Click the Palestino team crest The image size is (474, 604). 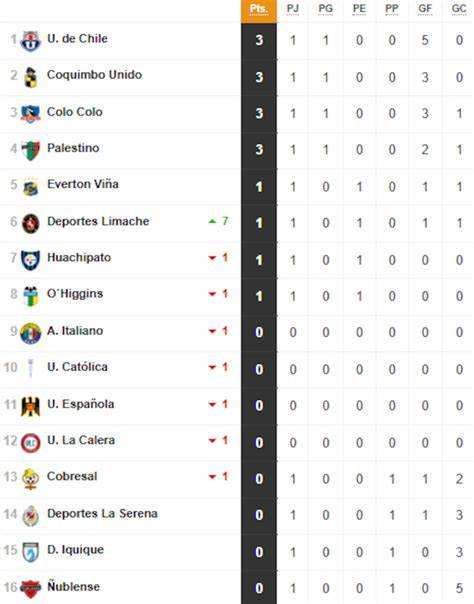point(31,150)
